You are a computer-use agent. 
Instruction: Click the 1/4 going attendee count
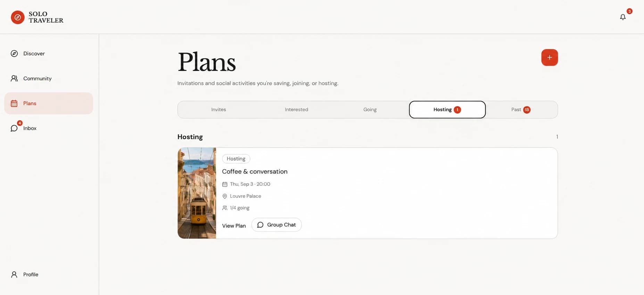click(240, 208)
